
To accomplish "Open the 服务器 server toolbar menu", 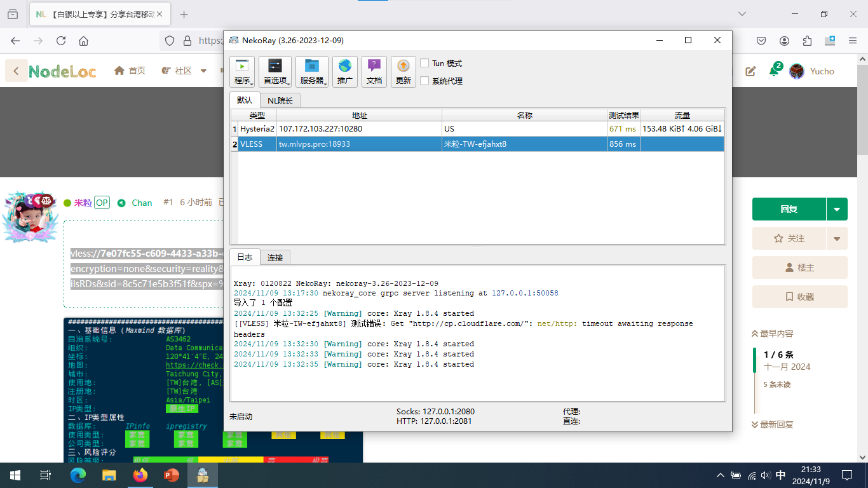I will tap(312, 72).
